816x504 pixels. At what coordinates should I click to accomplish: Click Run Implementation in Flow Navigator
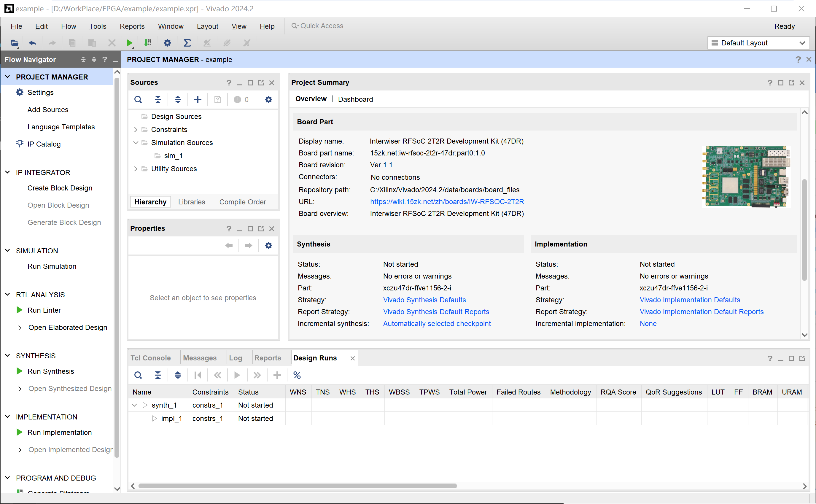click(59, 432)
